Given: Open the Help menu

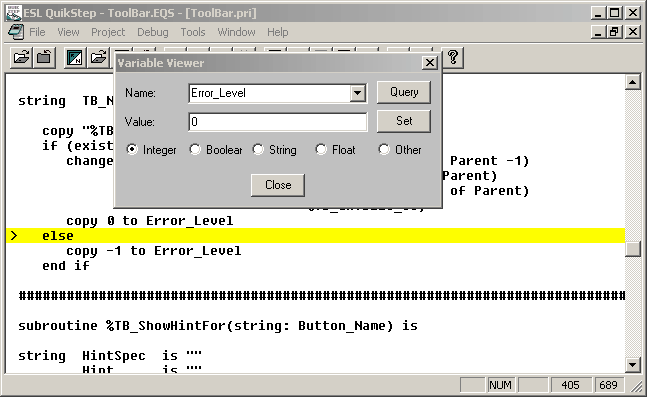Looking at the screenshot, I should [x=278, y=32].
